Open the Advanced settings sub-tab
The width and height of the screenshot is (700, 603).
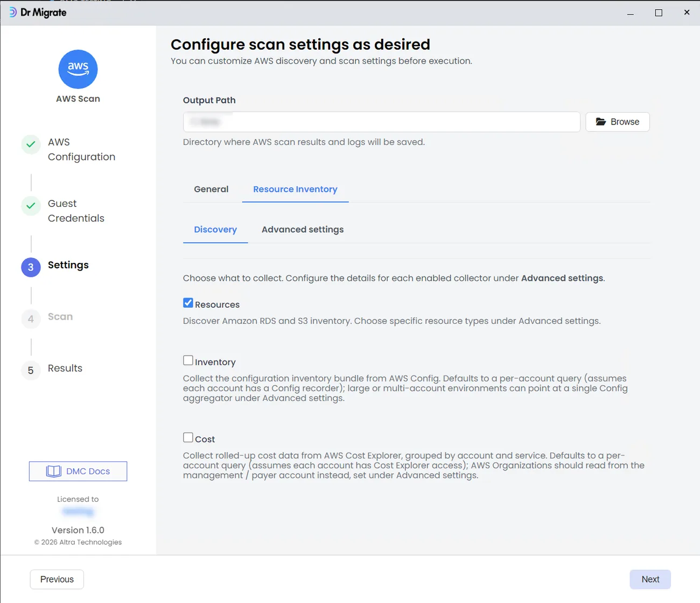[303, 230]
